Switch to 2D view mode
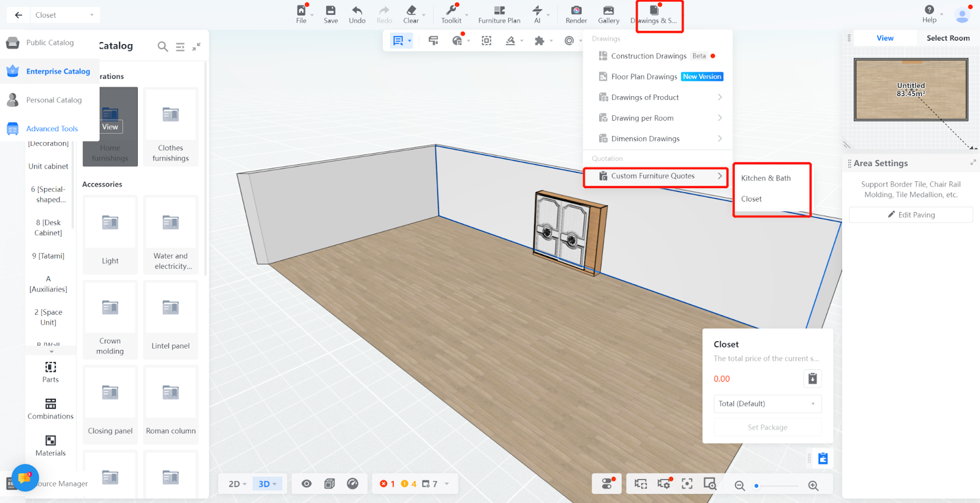Screen dimensions: 980x503 coord(237,484)
